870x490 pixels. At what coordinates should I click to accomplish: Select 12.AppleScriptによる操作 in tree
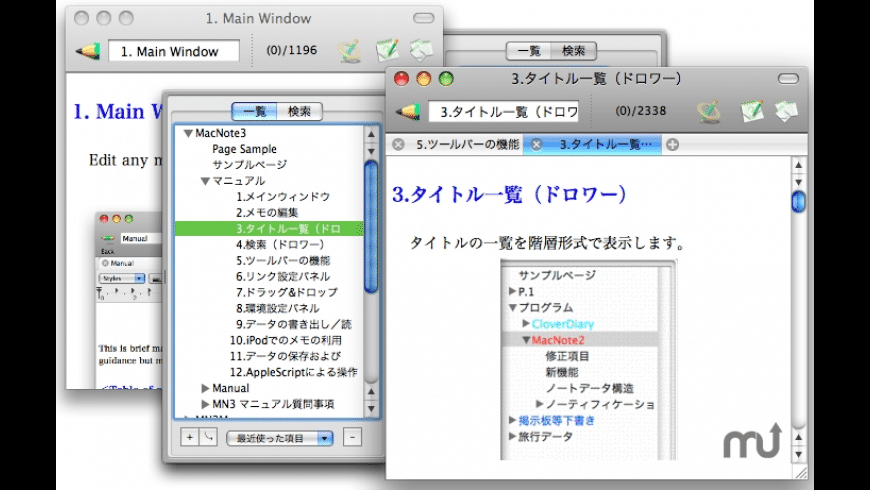coord(294,372)
